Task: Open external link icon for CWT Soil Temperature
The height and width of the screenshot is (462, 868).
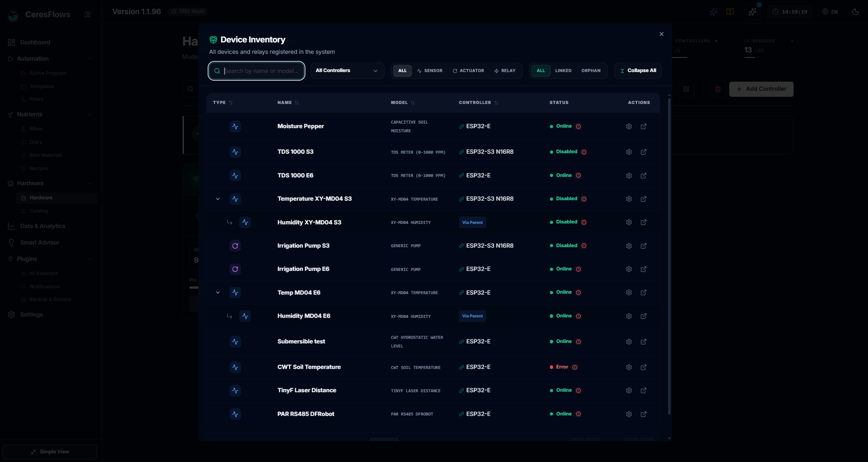Action: click(643, 367)
